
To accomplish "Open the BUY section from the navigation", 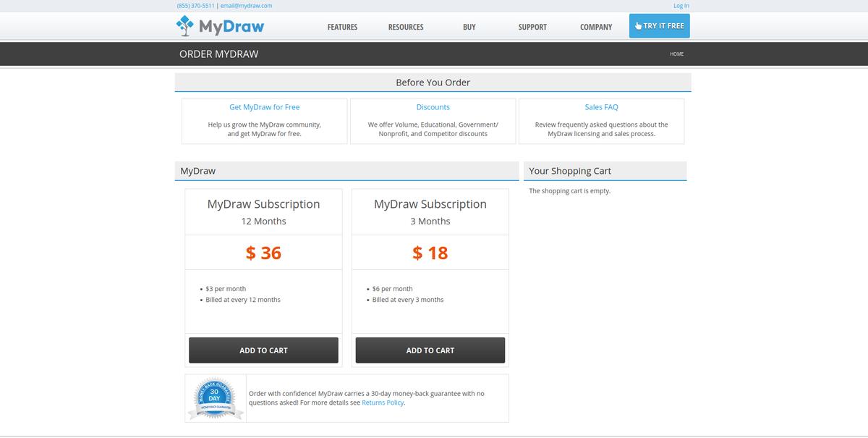I will [x=469, y=27].
